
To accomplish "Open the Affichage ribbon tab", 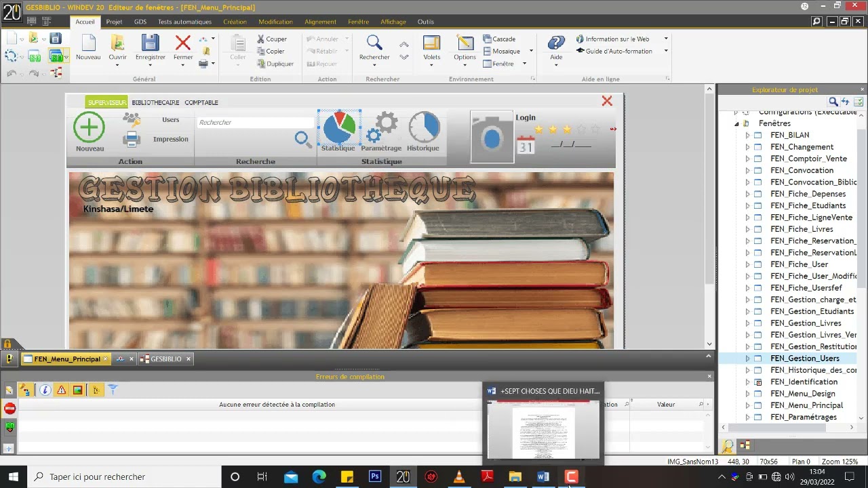I will 393,22.
